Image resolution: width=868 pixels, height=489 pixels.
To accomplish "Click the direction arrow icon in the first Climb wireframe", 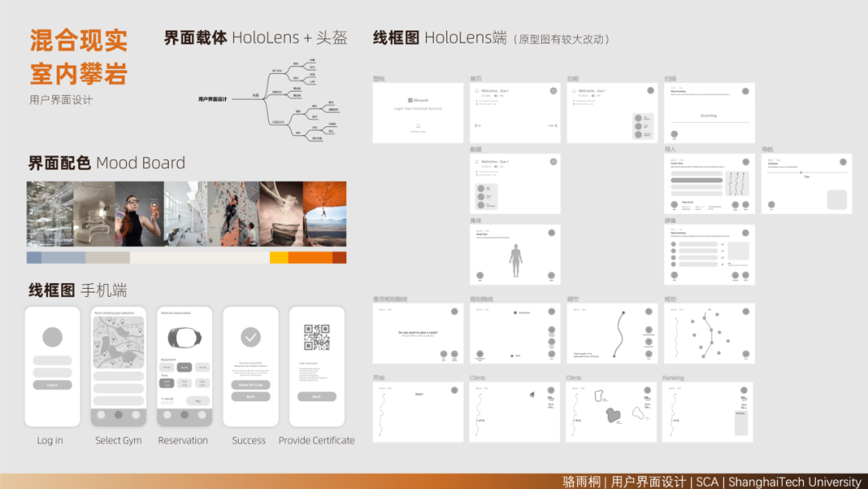I will [x=532, y=395].
